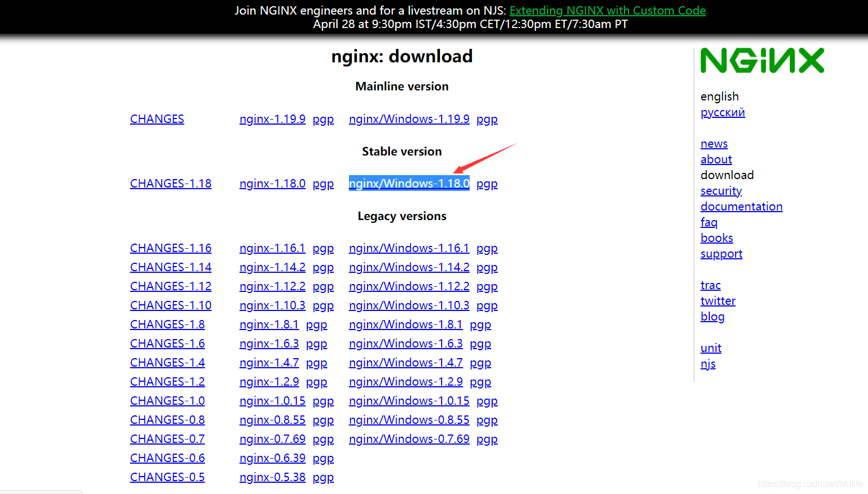
Task: Open CHANGES-0.8 link
Action: 167,420
